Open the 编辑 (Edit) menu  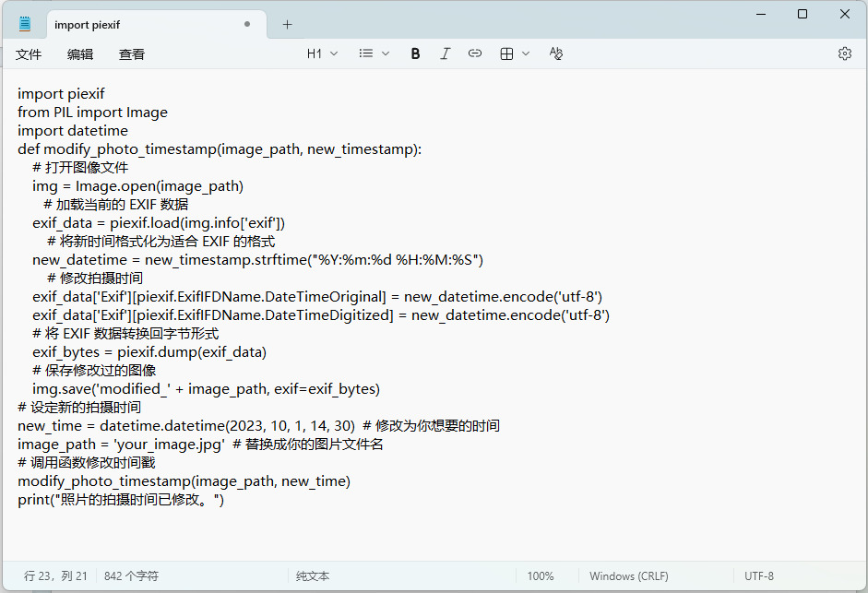click(80, 54)
